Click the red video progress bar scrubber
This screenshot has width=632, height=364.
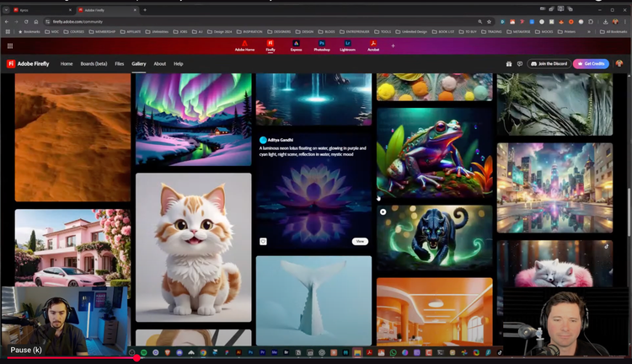click(x=137, y=358)
